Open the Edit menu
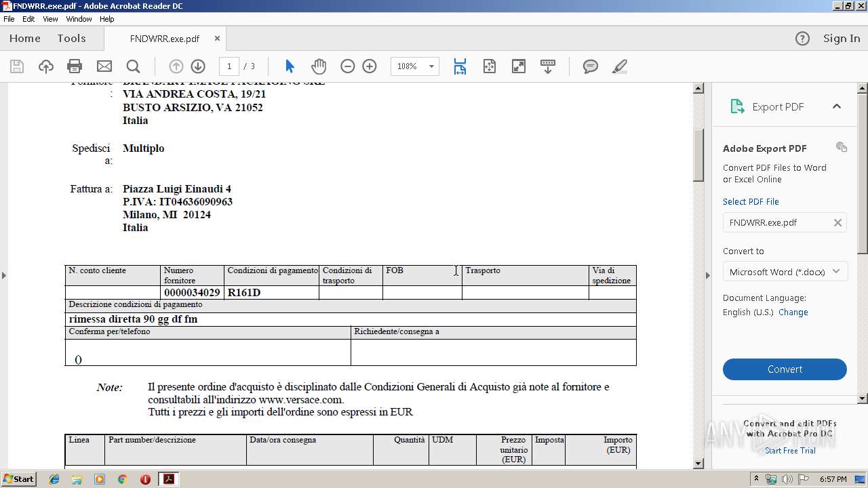Screen dimensions: 868x488 pyautogui.click(x=28, y=19)
